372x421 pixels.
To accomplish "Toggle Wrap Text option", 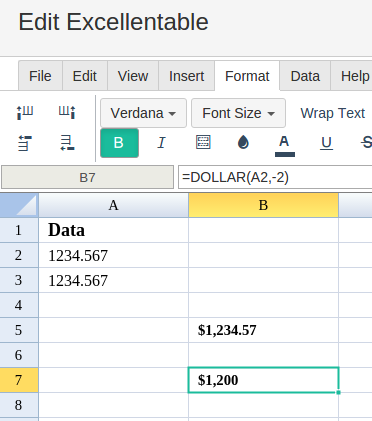I will (x=333, y=113).
